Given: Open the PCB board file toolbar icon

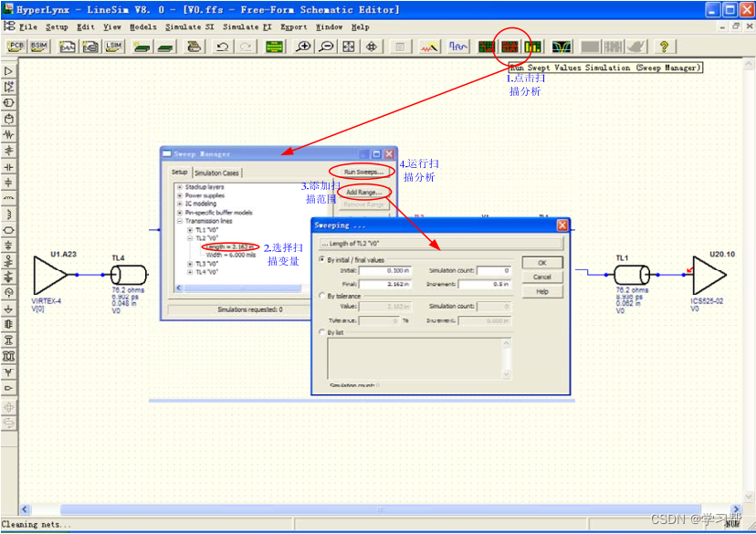Looking at the screenshot, I should tap(16, 47).
